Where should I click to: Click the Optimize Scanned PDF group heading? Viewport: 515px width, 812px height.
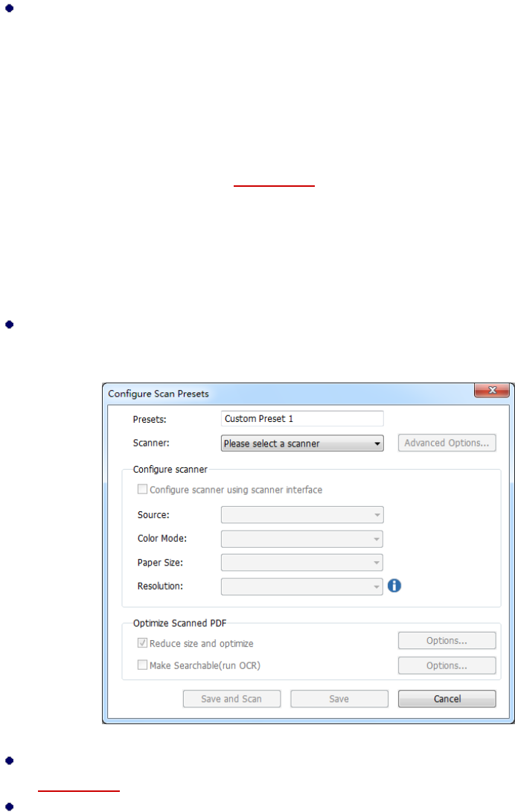pos(179,623)
